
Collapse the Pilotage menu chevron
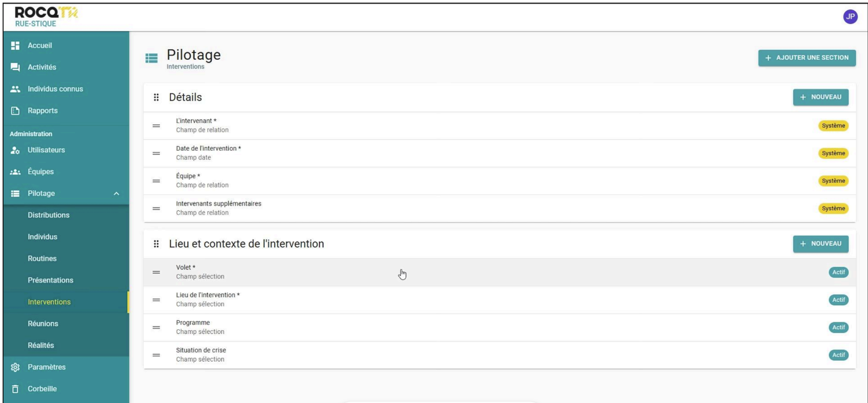coord(116,194)
